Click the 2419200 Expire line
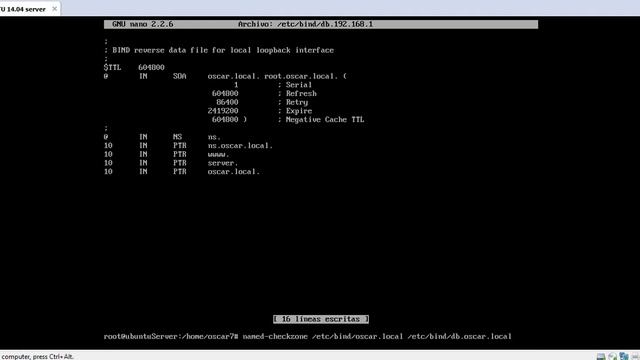The image size is (640, 360). [x=260, y=111]
